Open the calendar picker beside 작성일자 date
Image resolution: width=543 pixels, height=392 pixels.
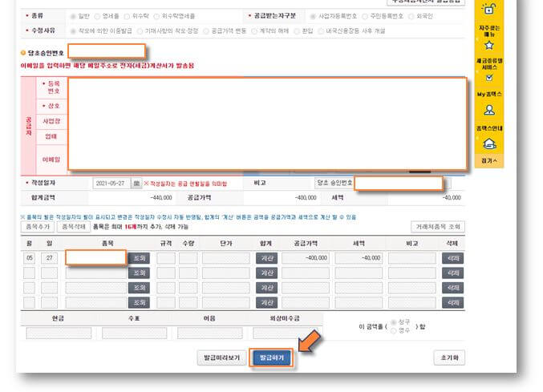pyautogui.click(x=136, y=183)
